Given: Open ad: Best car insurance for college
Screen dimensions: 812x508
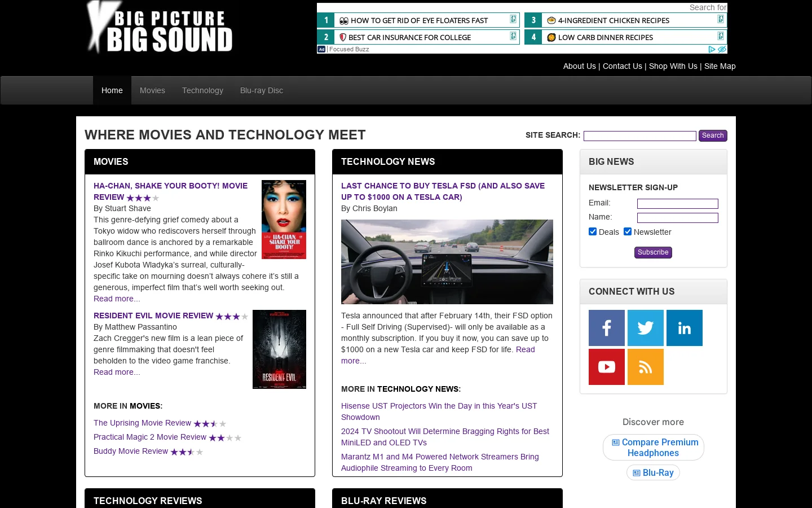Looking at the screenshot, I should (x=418, y=37).
